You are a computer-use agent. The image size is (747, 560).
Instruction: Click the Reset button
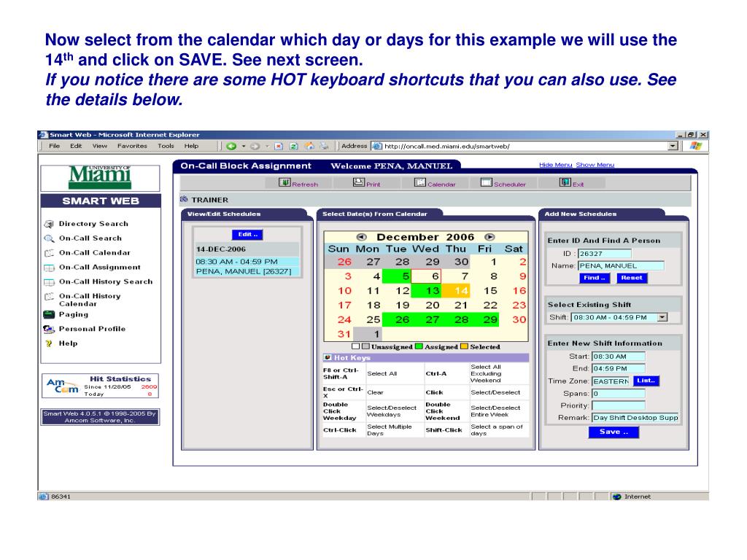632,278
